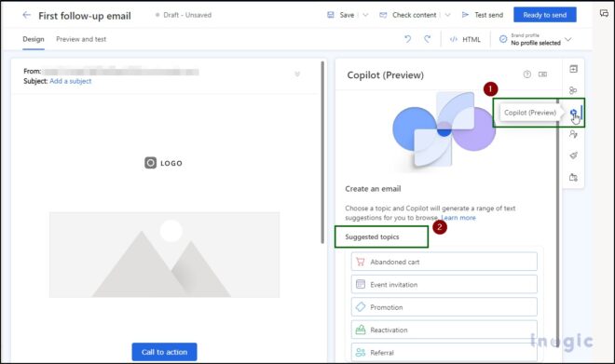The width and height of the screenshot is (615, 364).
Task: Click Test send
Action: [483, 15]
